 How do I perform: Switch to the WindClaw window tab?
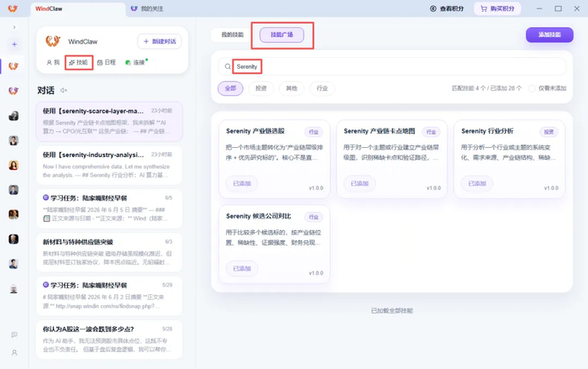pos(78,8)
